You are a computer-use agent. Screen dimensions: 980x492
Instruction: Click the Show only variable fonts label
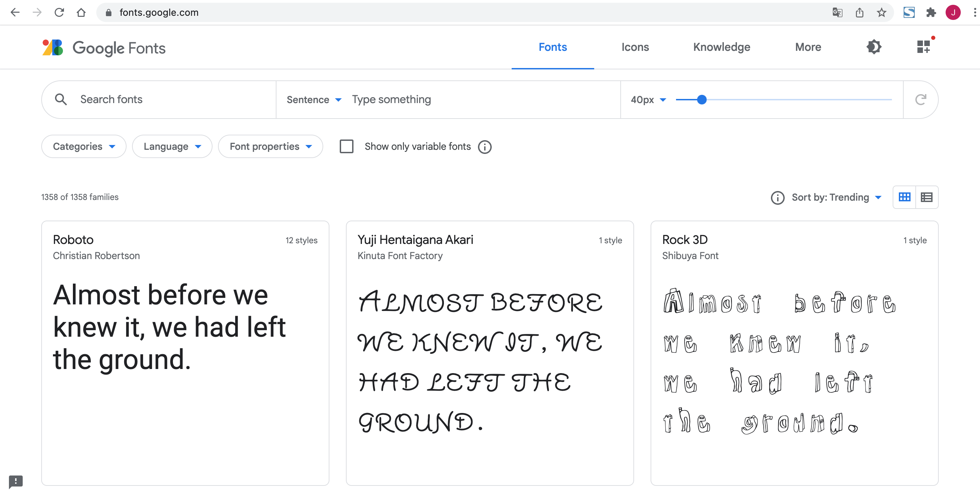pos(417,146)
